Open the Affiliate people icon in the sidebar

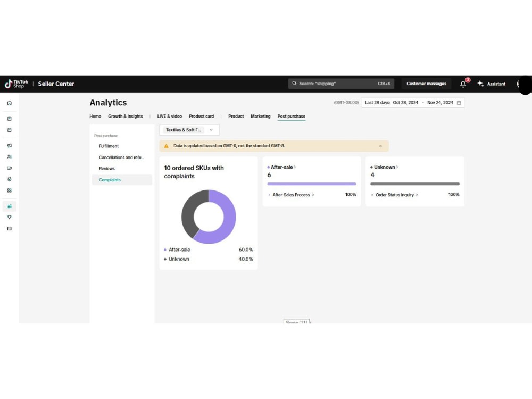coord(10,157)
